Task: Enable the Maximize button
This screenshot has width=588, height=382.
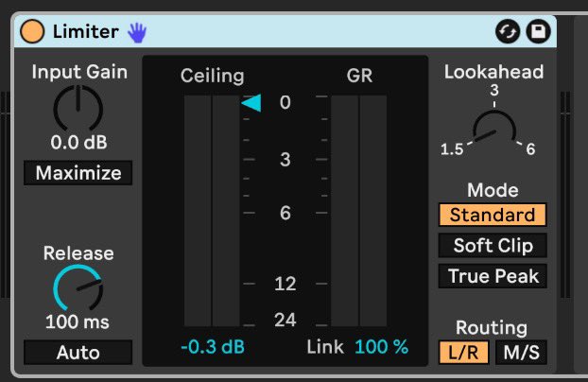Action: [x=78, y=173]
